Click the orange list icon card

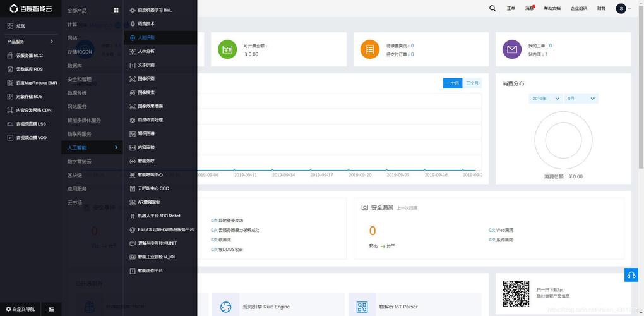point(369,49)
